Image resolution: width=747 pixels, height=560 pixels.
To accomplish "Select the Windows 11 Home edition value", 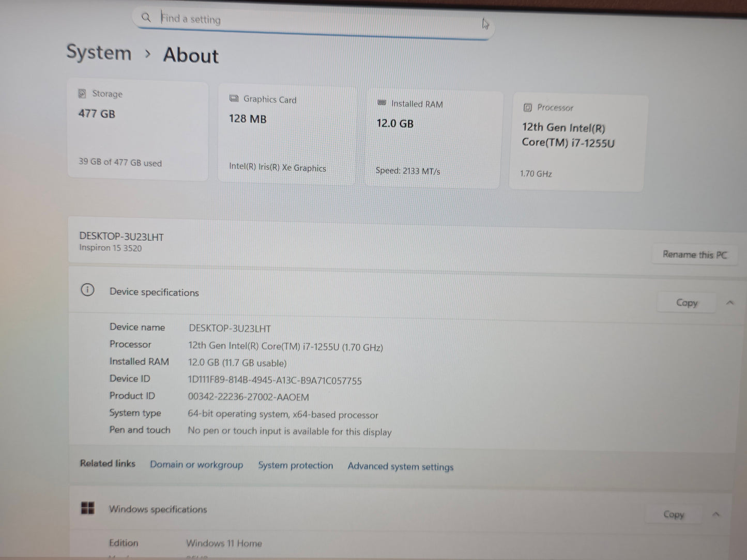I will coord(224,543).
